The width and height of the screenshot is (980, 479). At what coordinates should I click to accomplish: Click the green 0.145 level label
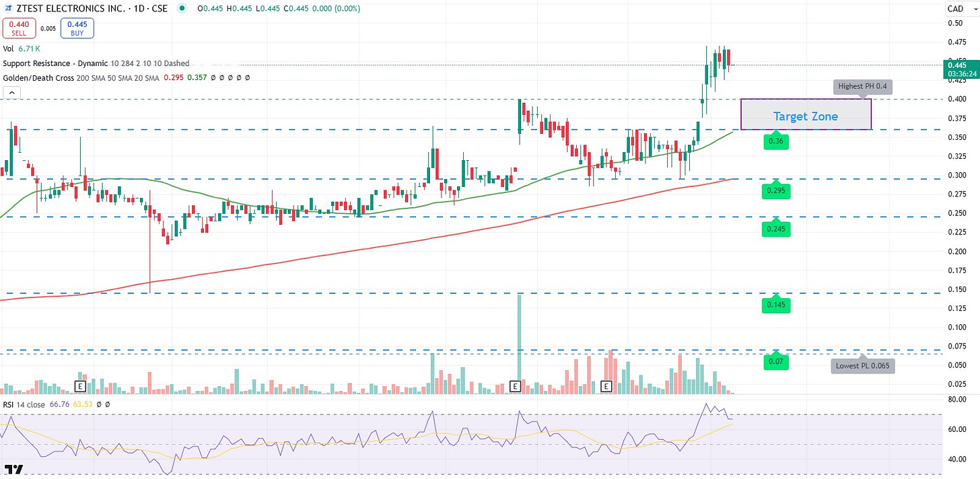(776, 305)
